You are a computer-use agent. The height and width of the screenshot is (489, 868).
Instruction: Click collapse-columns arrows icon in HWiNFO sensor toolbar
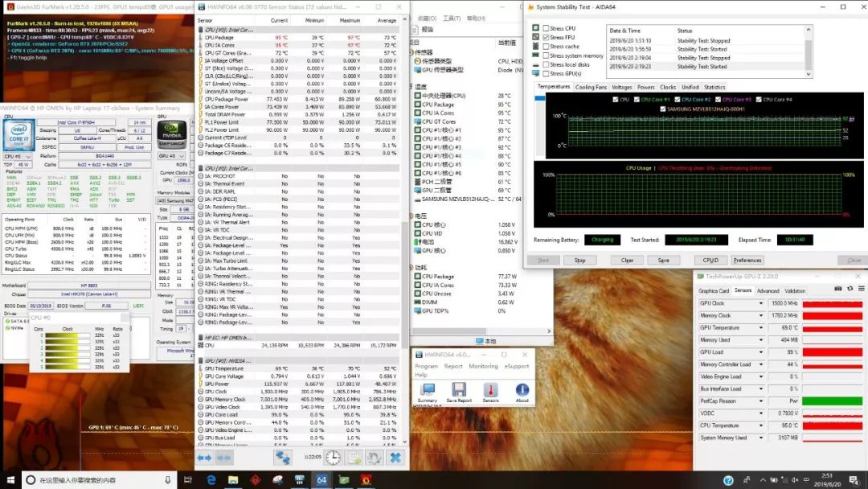coord(223,458)
